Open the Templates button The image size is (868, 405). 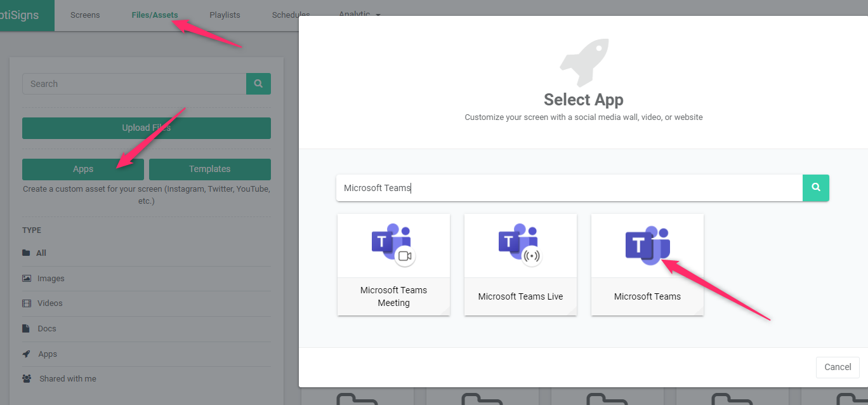click(x=210, y=169)
